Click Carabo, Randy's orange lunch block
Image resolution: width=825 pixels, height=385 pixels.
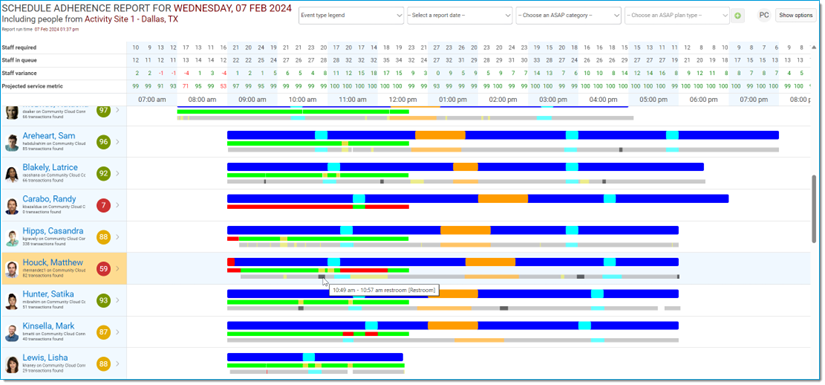(503, 199)
